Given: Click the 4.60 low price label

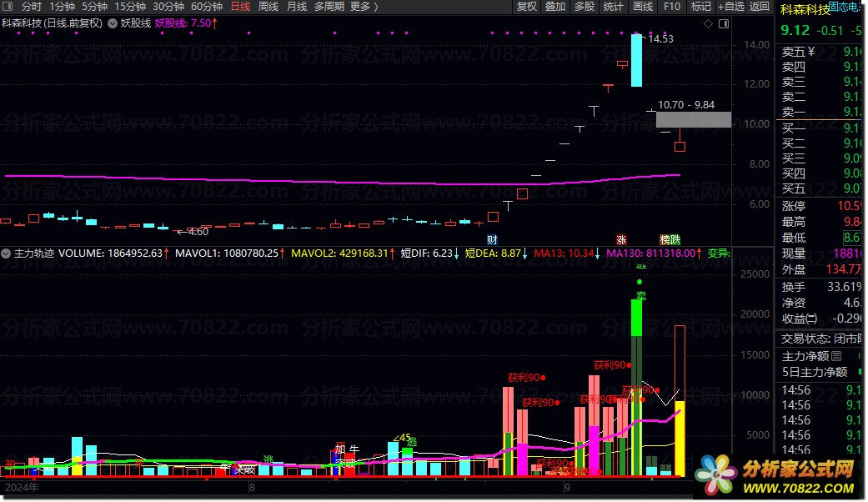Looking at the screenshot, I should [x=198, y=231].
